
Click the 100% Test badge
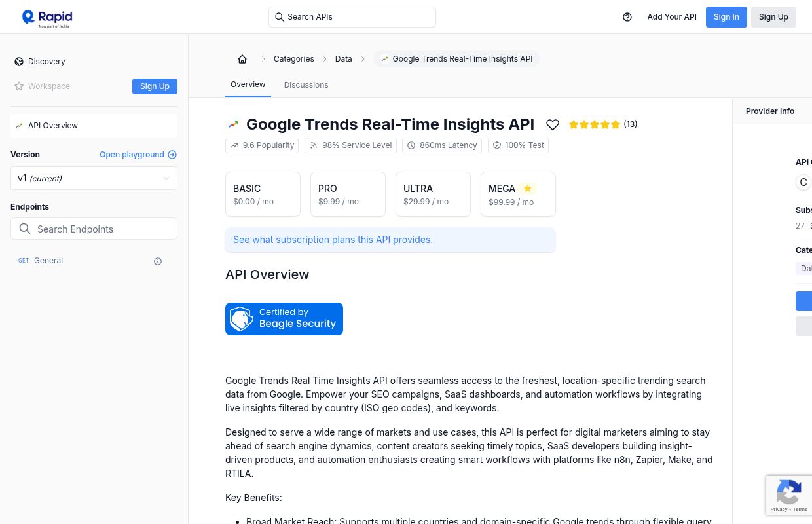click(518, 145)
